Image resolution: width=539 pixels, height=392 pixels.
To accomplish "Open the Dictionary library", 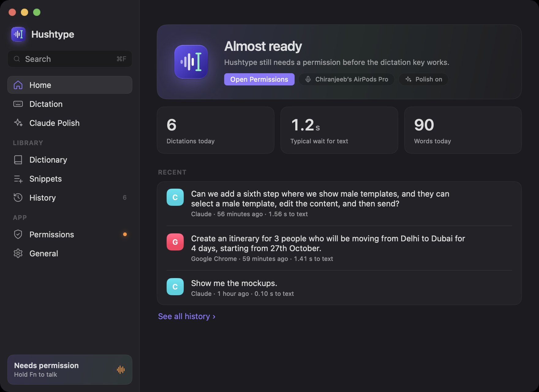I will click(70, 160).
